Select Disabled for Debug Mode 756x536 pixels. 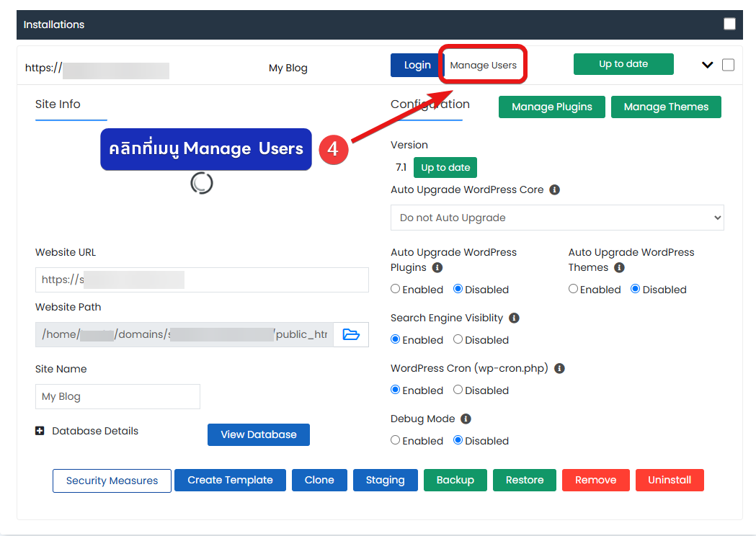[458, 440]
